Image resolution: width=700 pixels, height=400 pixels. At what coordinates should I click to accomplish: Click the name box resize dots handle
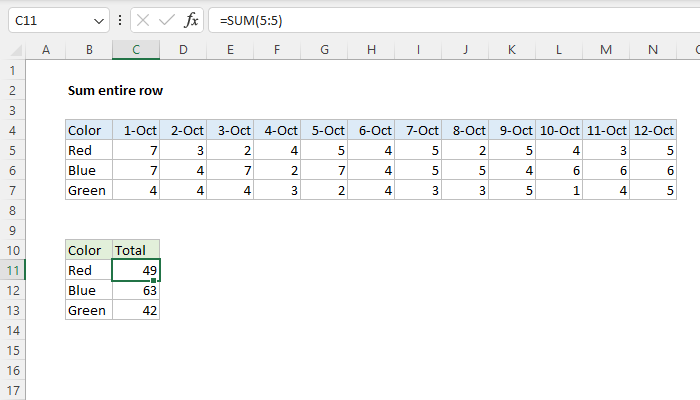pos(121,21)
